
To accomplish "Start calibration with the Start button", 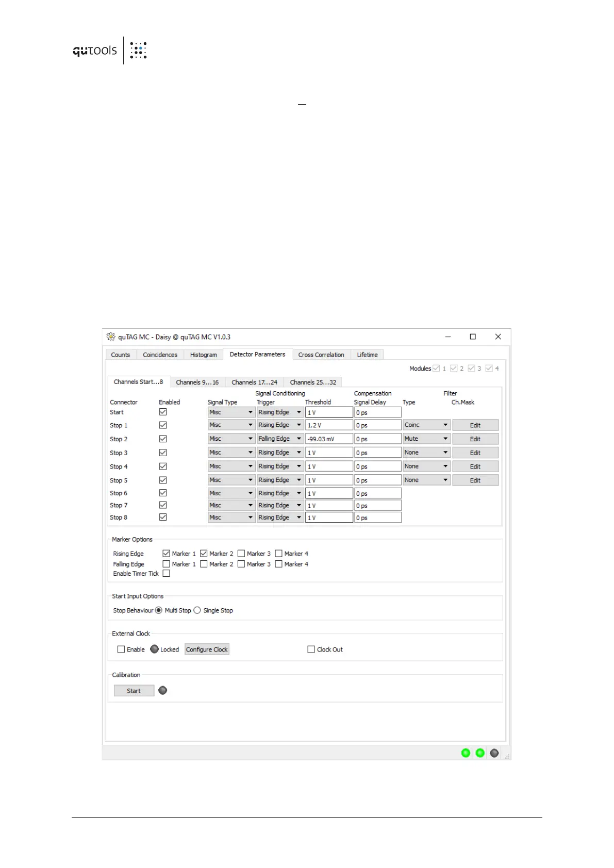I will coord(134,691).
